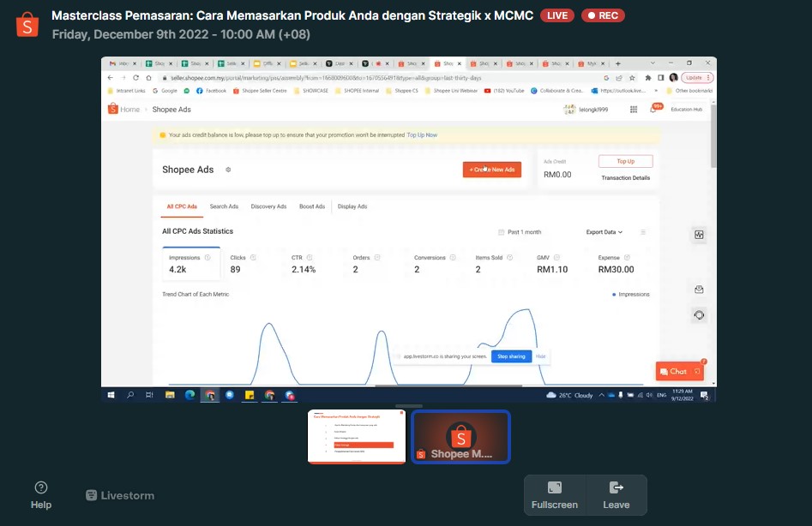
Task: Open the Facebook bookmark
Action: click(x=211, y=91)
